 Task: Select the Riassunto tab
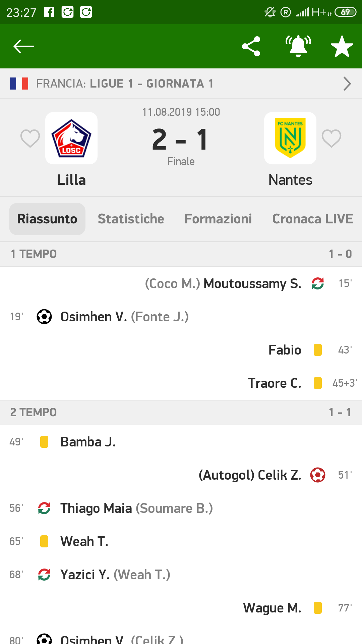click(x=47, y=219)
